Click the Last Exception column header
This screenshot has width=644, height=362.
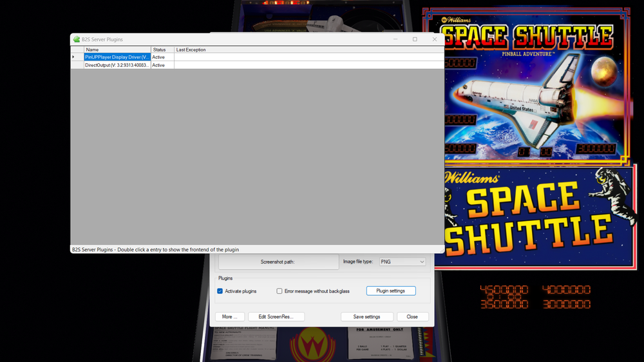[309, 50]
